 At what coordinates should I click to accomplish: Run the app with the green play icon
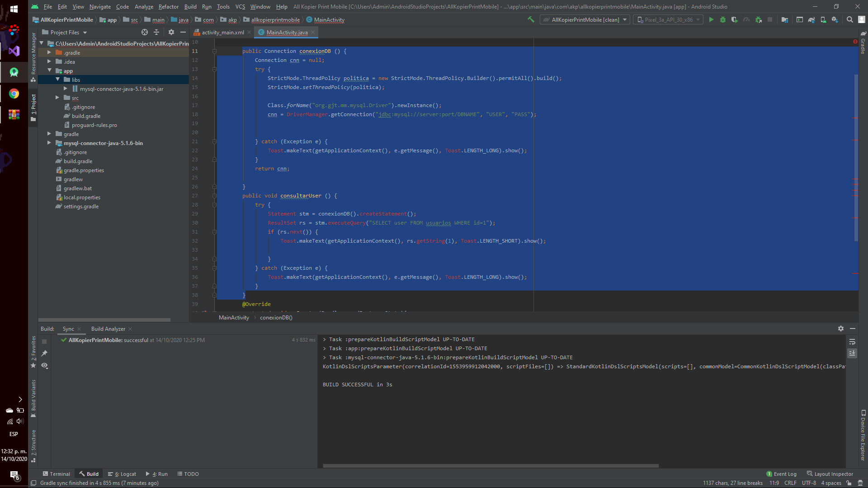pos(711,19)
